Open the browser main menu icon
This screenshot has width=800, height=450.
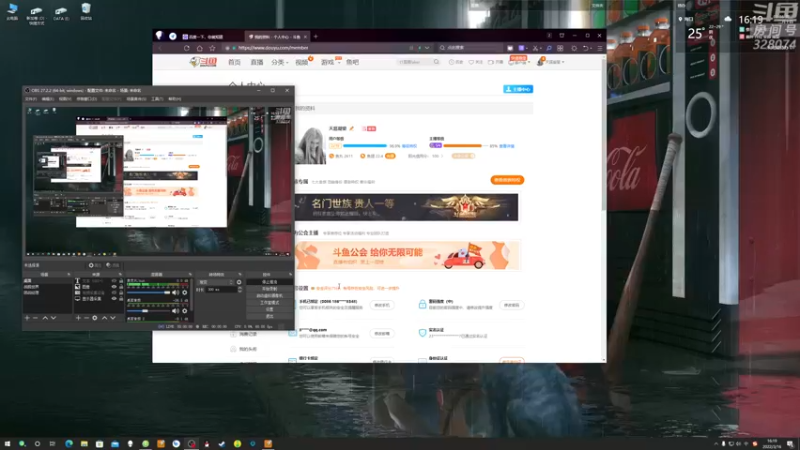pyautogui.click(x=599, y=48)
